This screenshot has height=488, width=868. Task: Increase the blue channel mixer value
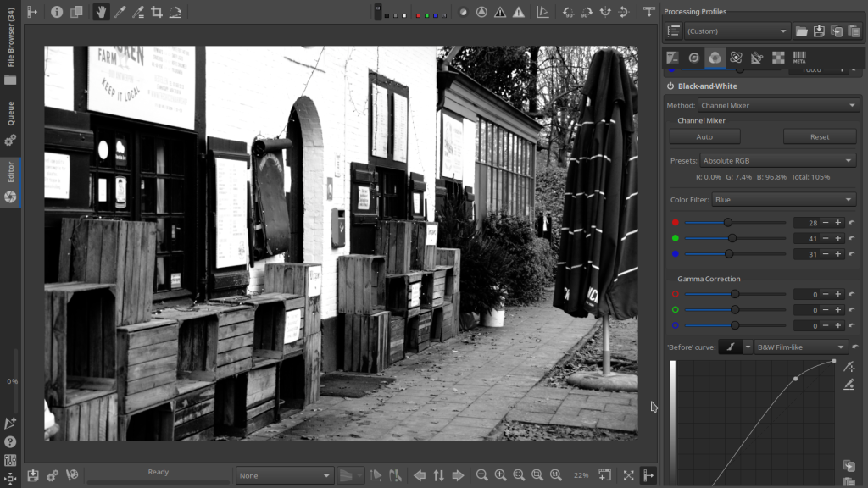838,254
